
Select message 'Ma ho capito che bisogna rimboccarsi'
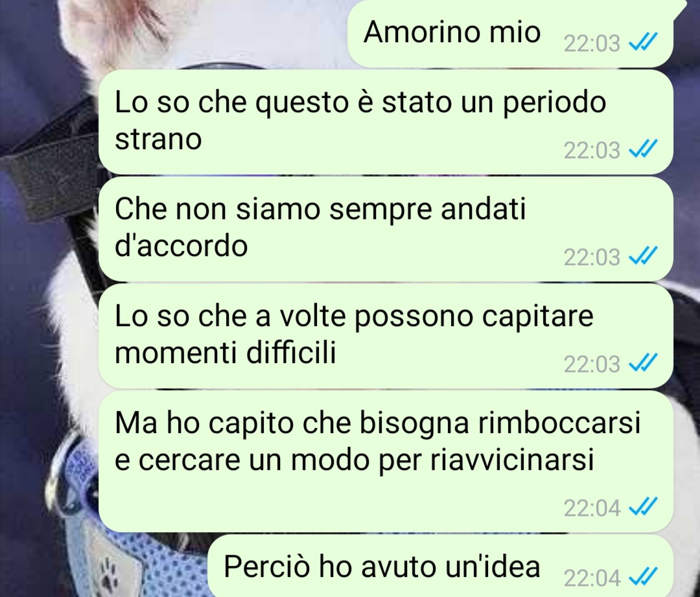click(x=386, y=462)
